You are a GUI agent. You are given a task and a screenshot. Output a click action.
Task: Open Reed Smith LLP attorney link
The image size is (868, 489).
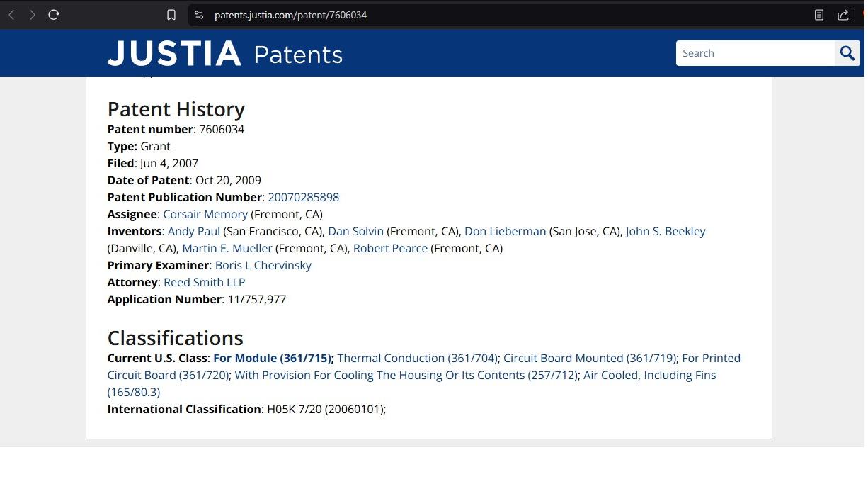click(x=204, y=282)
